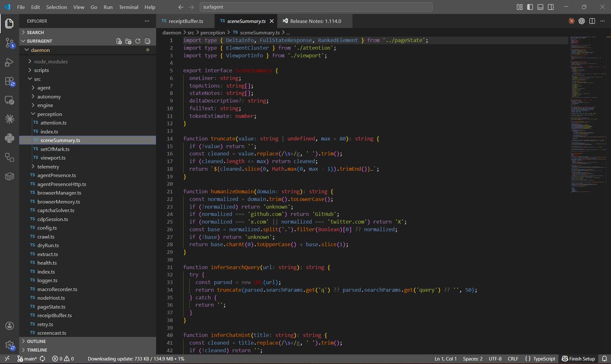Close the sceneSummary.ts tab
611x364 pixels.
272,21
